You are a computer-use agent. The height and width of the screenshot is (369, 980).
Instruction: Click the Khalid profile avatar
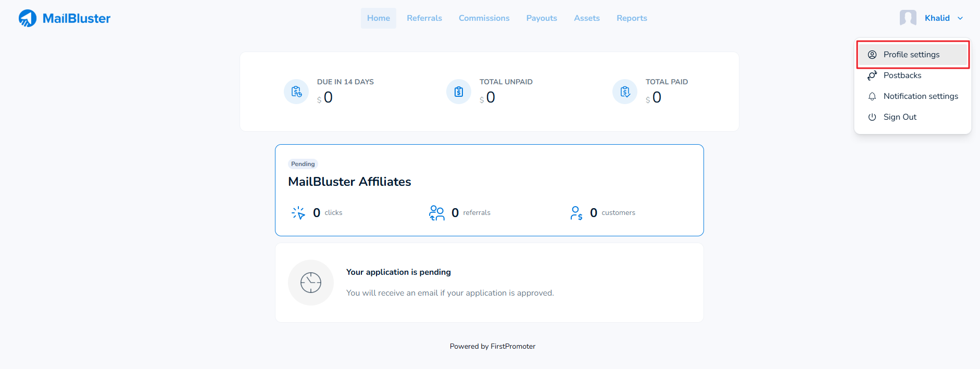coord(908,18)
